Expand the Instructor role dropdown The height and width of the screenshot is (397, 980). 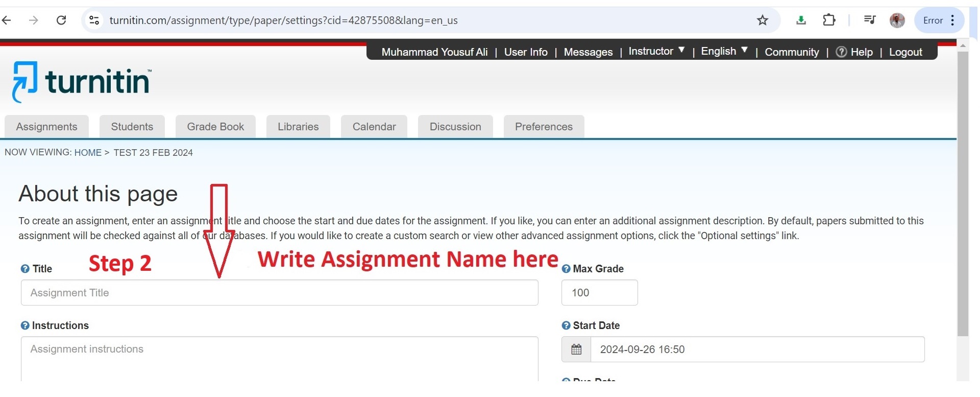coord(656,51)
